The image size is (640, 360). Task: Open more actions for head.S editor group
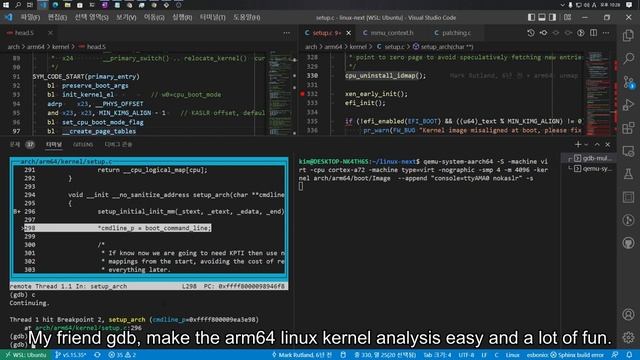(x=287, y=33)
